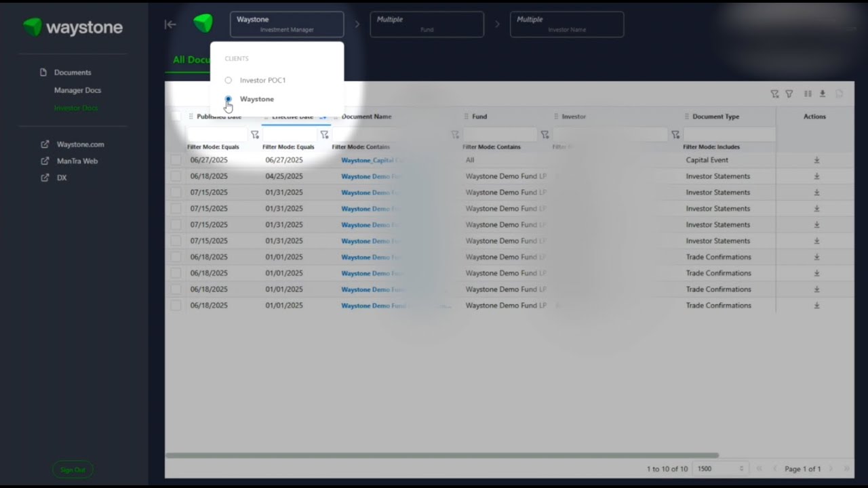Click the green Waystone gem logo in header
Viewport: 868px width, 488px height.
coord(203,24)
